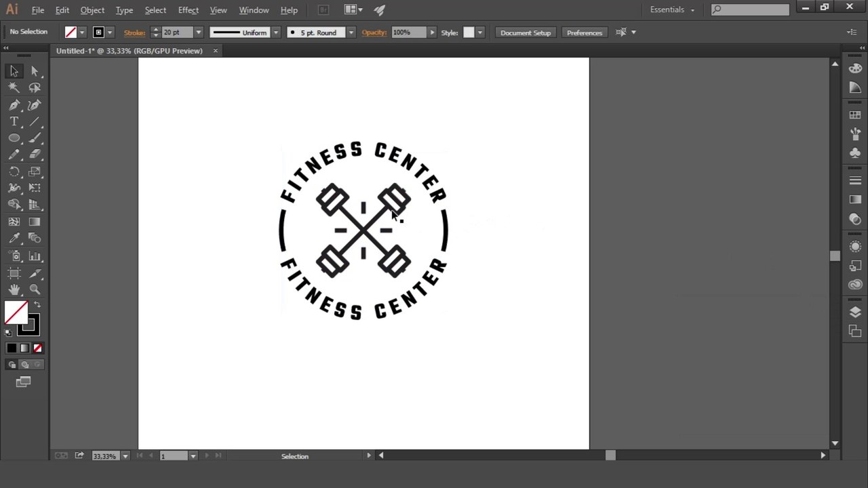The width and height of the screenshot is (868, 488).
Task: Open the stroke color dropdown in control bar
Action: [110, 33]
